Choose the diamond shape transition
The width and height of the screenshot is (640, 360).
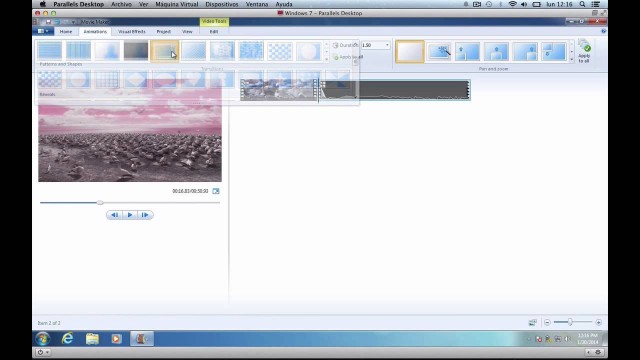136,79
